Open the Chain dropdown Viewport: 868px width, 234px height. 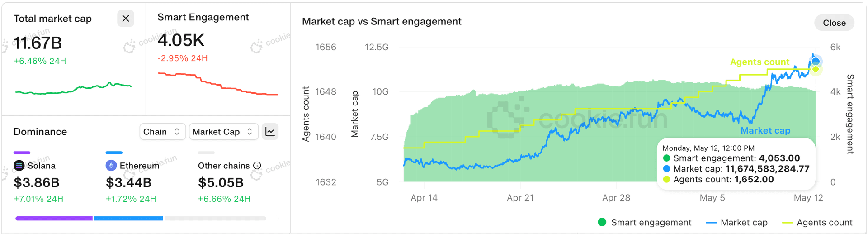[162, 132]
